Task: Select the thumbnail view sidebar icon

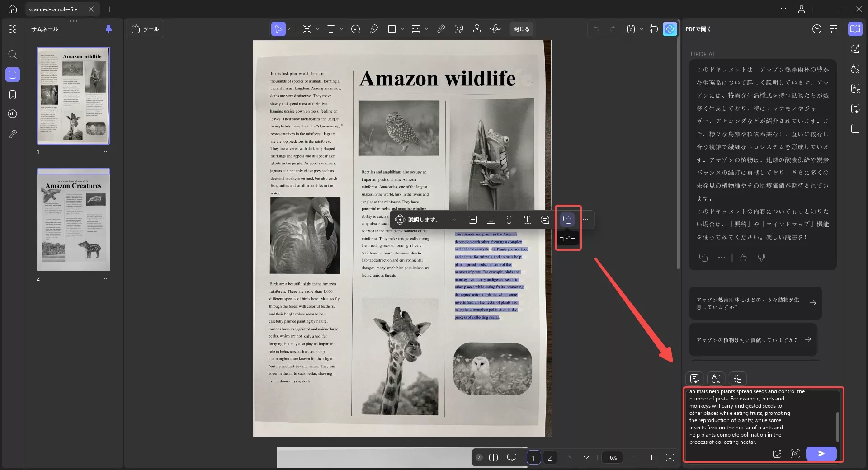Action: tap(13, 75)
